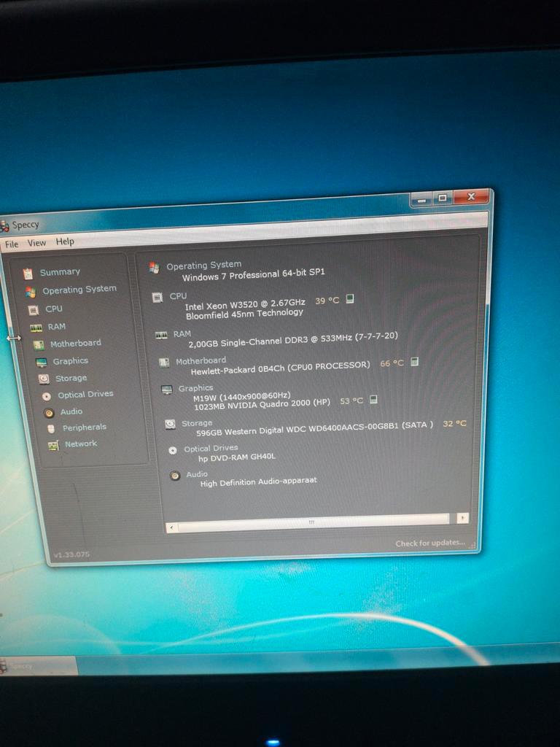Image resolution: width=560 pixels, height=747 pixels.
Task: Click the Motherboard temperature status icon
Action: [x=414, y=362]
